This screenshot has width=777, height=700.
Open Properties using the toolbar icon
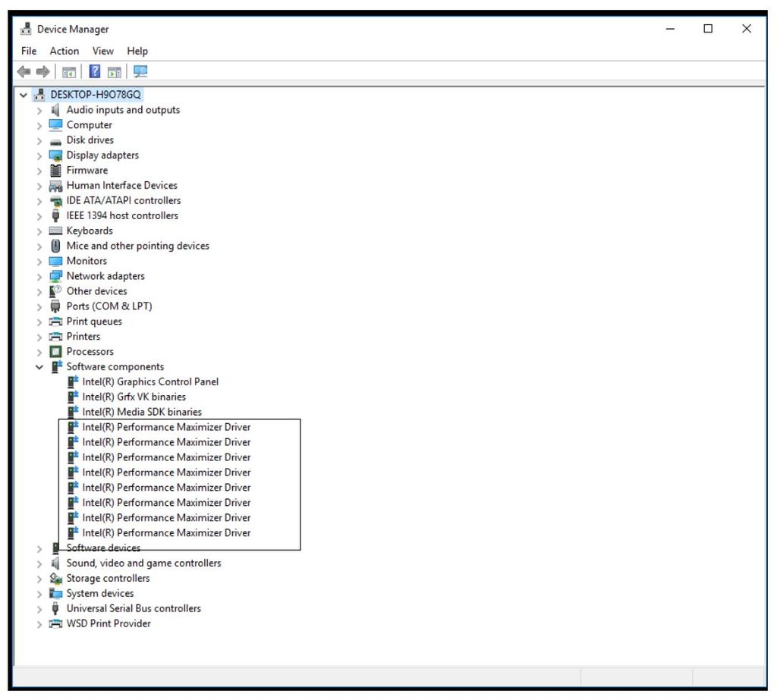(x=115, y=71)
